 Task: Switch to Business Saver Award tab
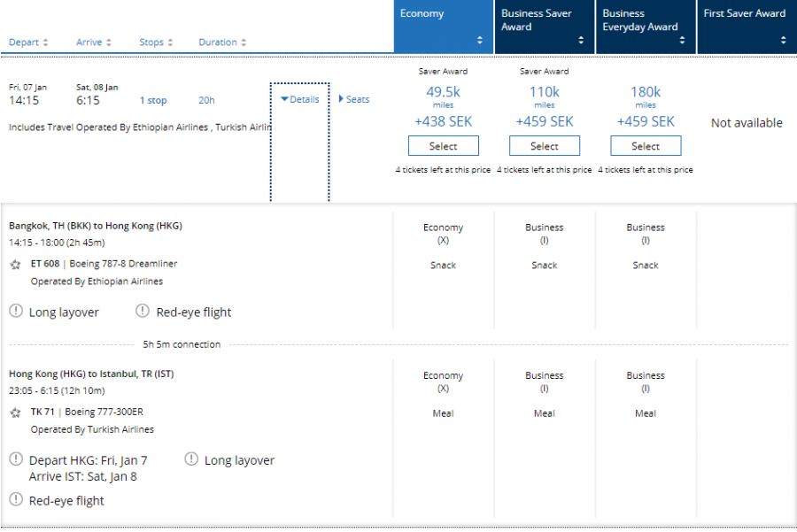coord(545,27)
